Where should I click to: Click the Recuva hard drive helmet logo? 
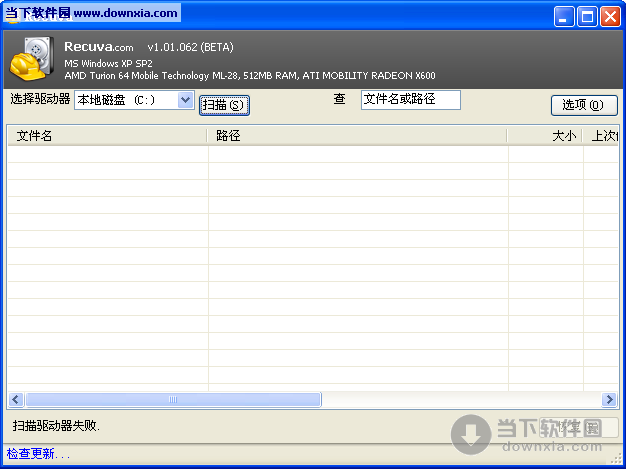tap(32, 58)
